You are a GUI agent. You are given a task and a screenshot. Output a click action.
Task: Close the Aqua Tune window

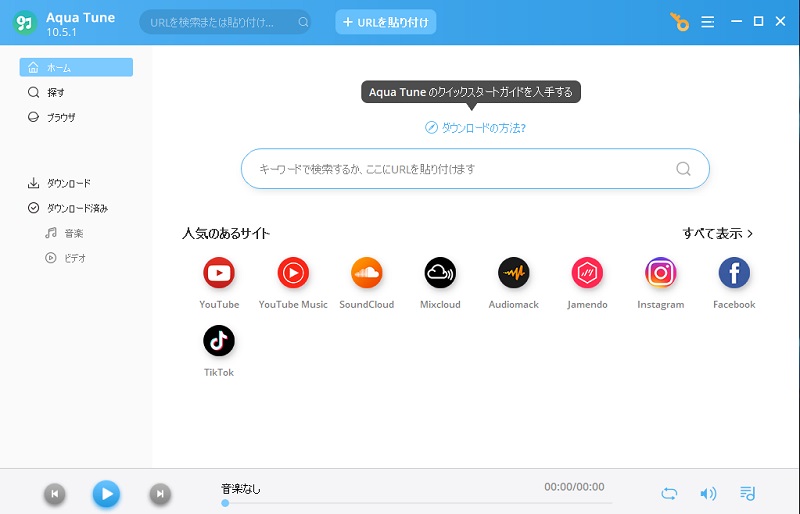[x=780, y=21]
